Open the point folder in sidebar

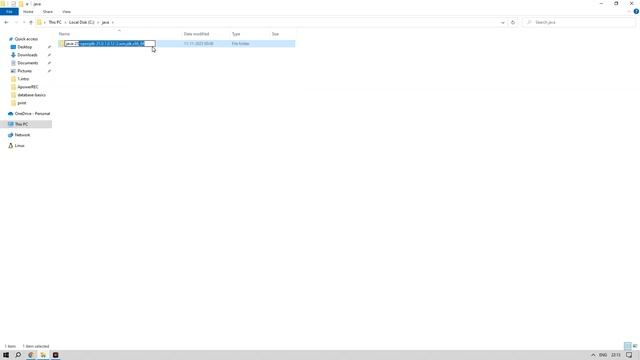(x=22, y=103)
